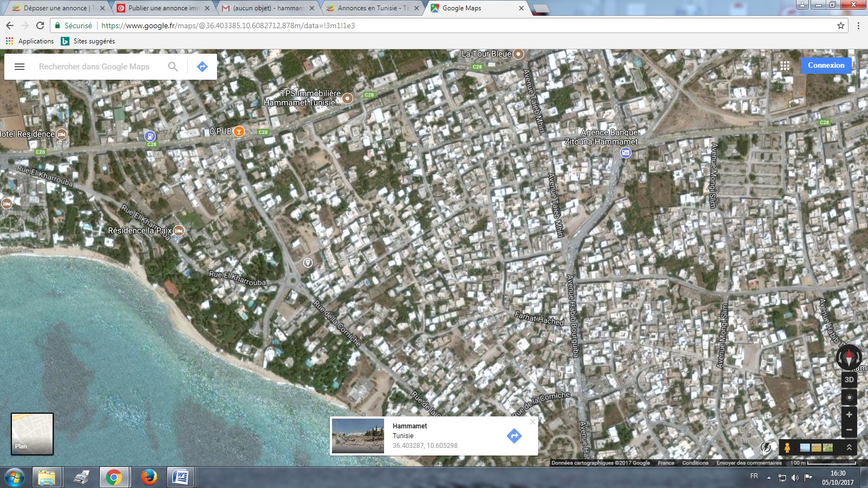The height and width of the screenshot is (488, 868).
Task: Click the compass to reset north
Action: tap(848, 357)
